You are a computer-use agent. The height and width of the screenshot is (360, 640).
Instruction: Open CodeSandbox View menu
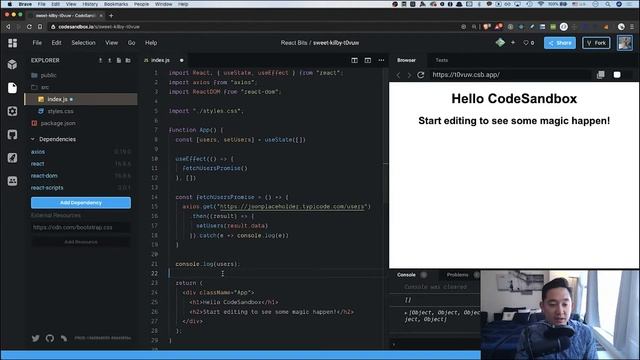[111, 43]
